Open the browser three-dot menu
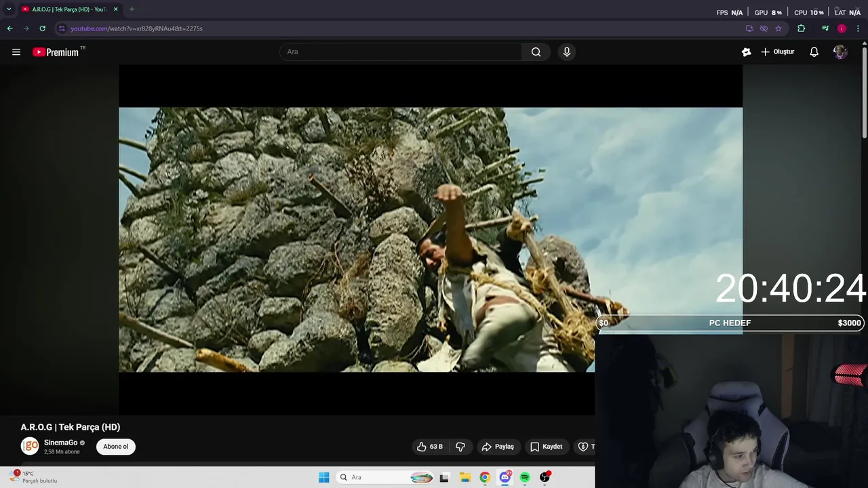The width and height of the screenshot is (868, 488). (858, 28)
